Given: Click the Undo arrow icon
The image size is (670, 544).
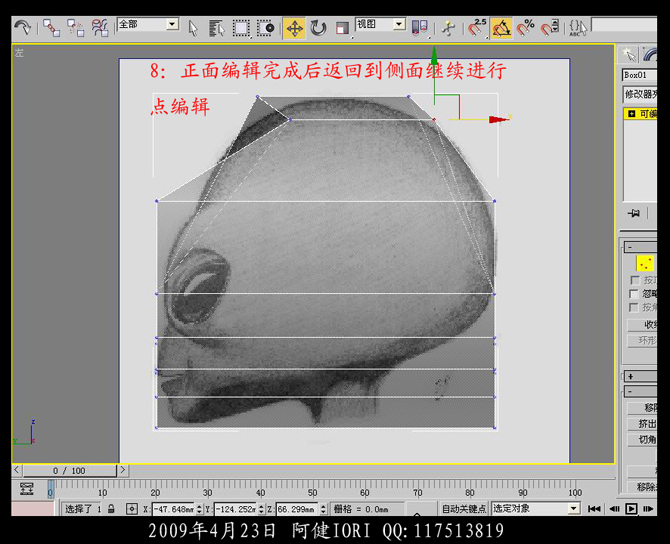Looking at the screenshot, I should tap(22, 28).
